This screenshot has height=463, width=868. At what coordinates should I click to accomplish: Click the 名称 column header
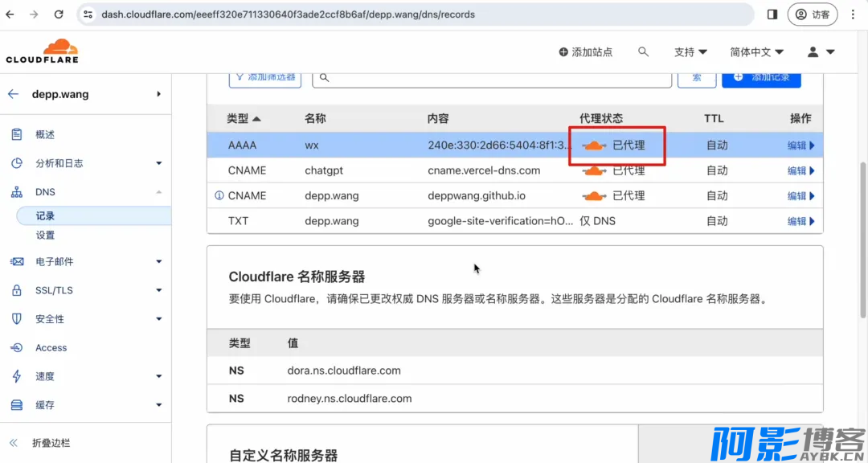tap(315, 118)
